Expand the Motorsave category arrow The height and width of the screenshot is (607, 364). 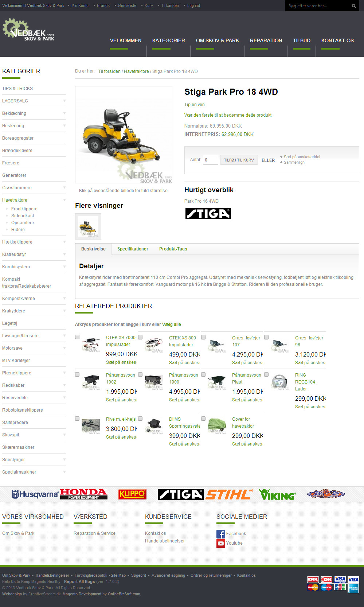[64, 348]
